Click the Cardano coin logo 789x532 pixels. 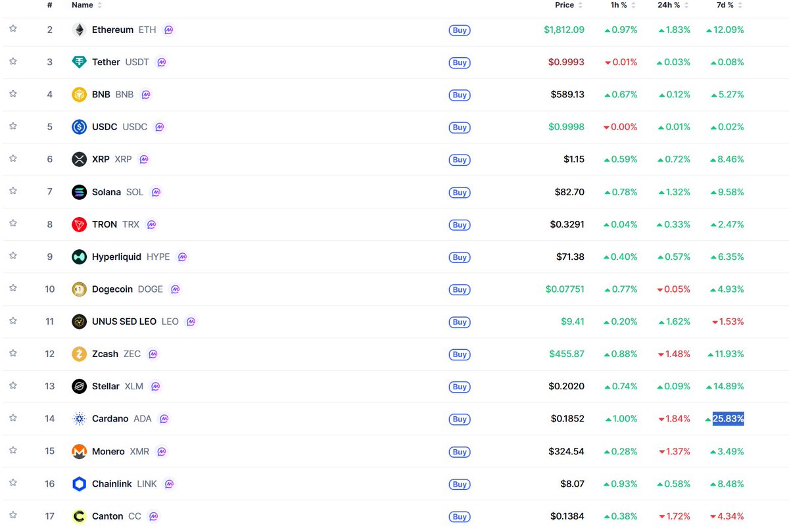point(79,419)
